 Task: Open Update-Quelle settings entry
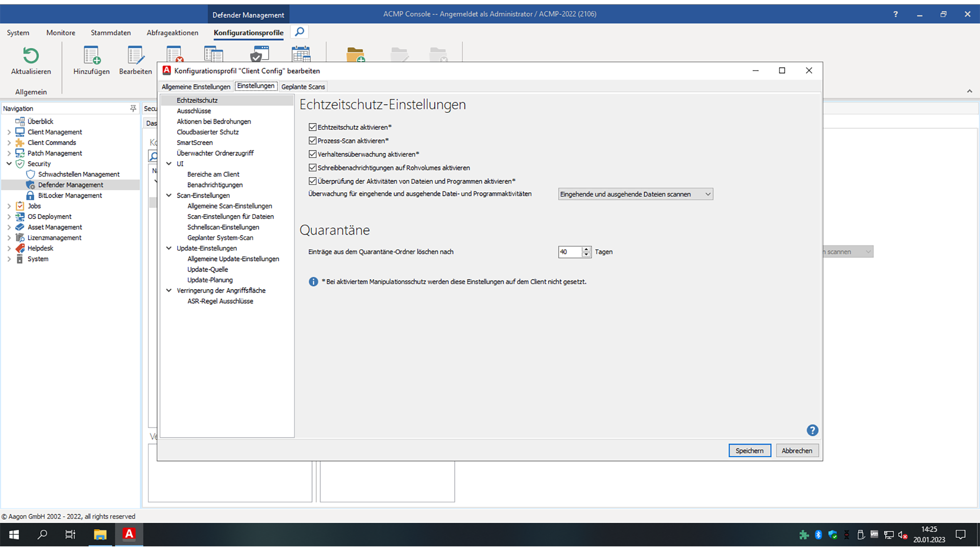[x=207, y=269]
